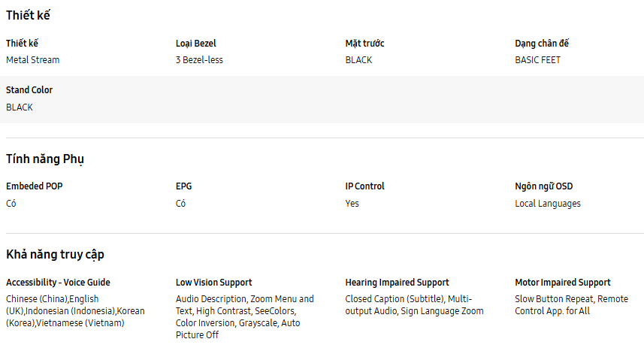Select the BASIC FEET stand type value

pyautogui.click(x=537, y=60)
